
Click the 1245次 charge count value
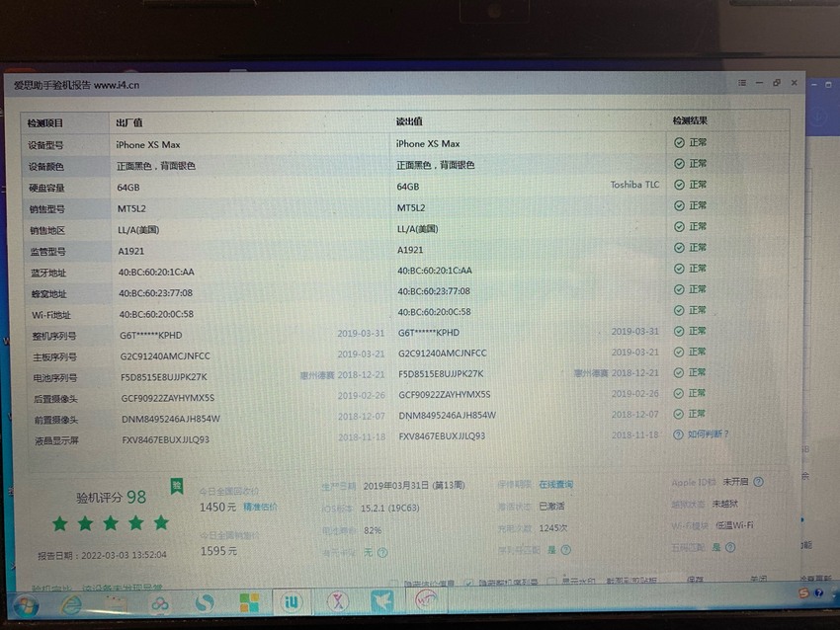[x=552, y=527]
